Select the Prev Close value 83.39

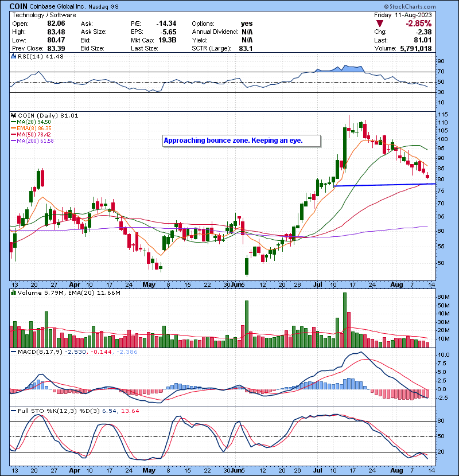coord(56,48)
